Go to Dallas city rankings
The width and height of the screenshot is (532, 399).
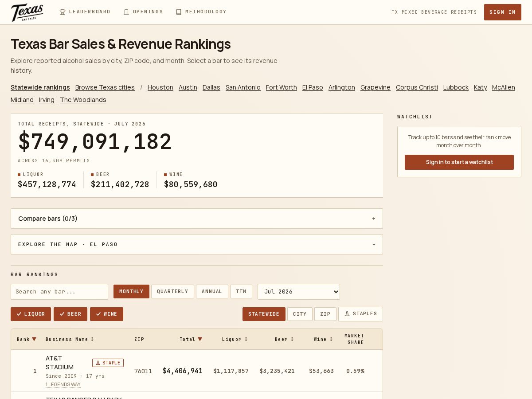click(211, 87)
